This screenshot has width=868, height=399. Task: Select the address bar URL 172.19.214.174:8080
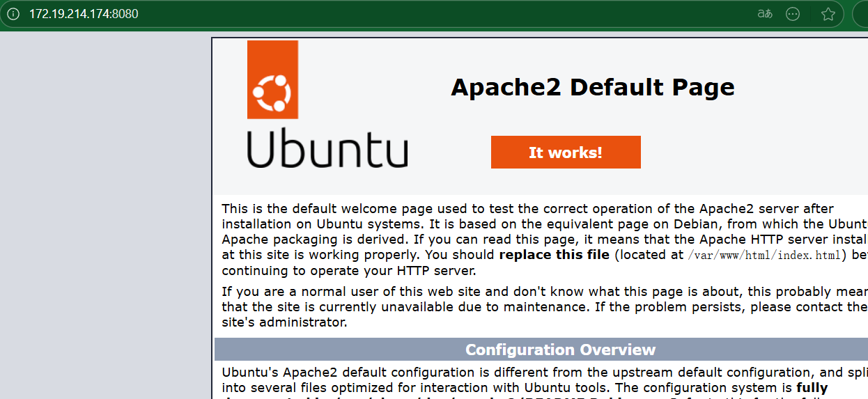[x=84, y=14]
